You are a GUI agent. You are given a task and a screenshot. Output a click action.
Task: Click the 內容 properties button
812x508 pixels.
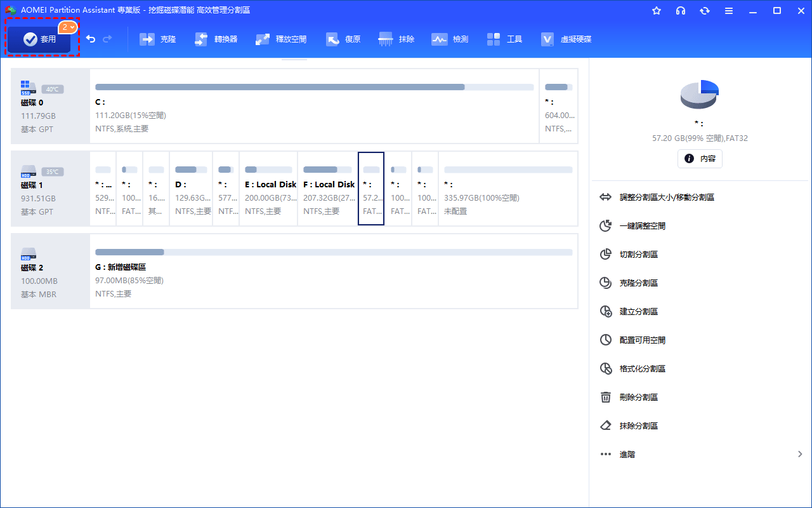click(x=700, y=159)
